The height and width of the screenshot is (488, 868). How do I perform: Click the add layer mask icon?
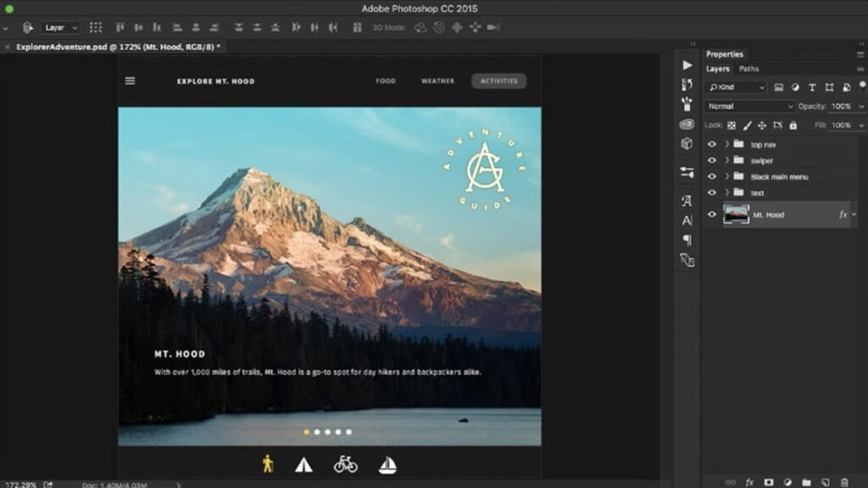769,482
